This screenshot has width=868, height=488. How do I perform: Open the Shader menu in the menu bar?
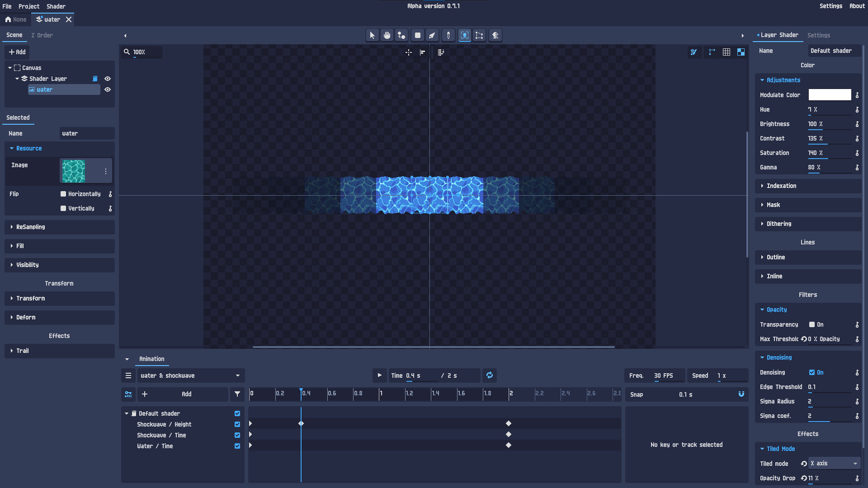pyautogui.click(x=56, y=6)
